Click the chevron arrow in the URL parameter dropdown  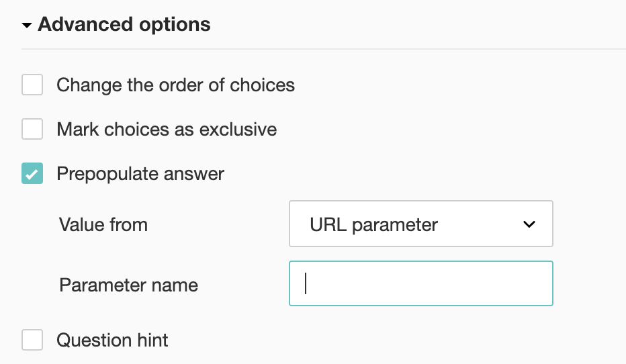click(529, 224)
